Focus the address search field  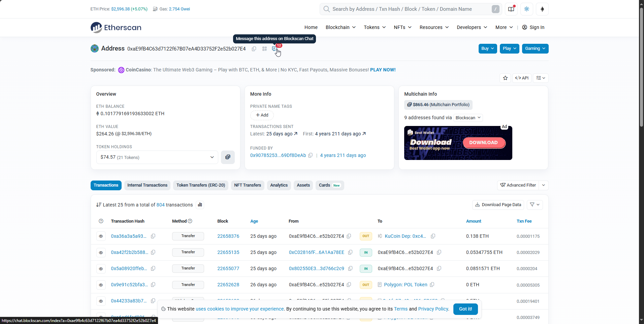(410, 9)
